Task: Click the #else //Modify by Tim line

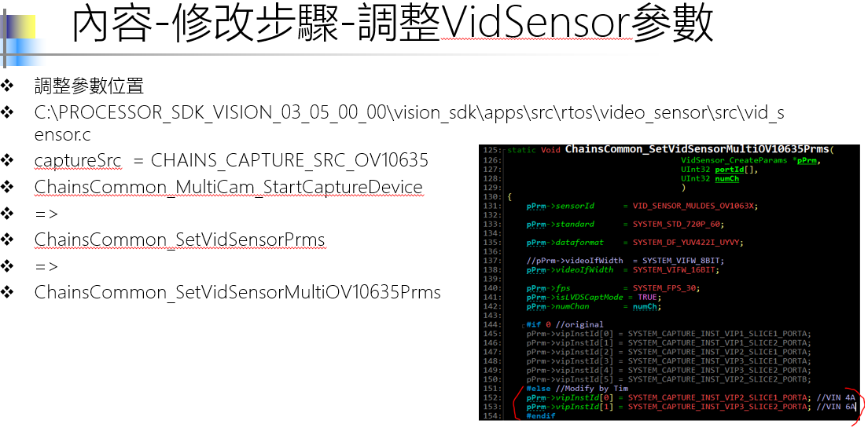Action: coord(577,389)
